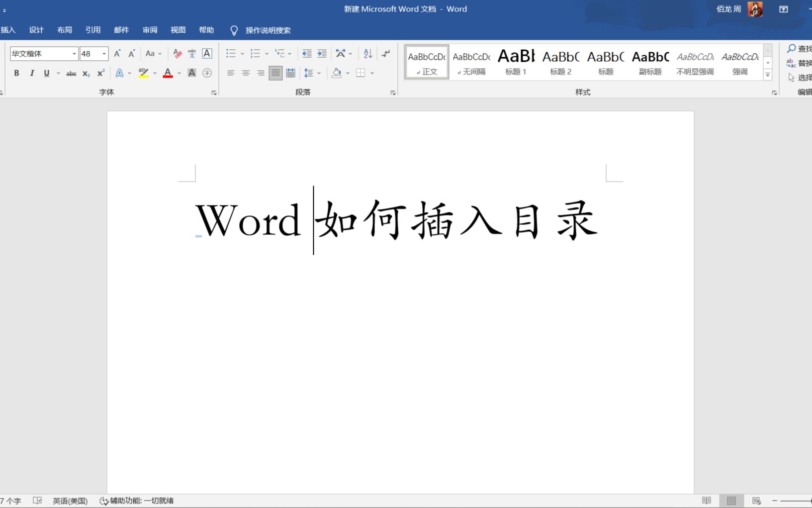The image size is (812, 508).
Task: Clear all formatting eraser icon
Action: point(178,54)
